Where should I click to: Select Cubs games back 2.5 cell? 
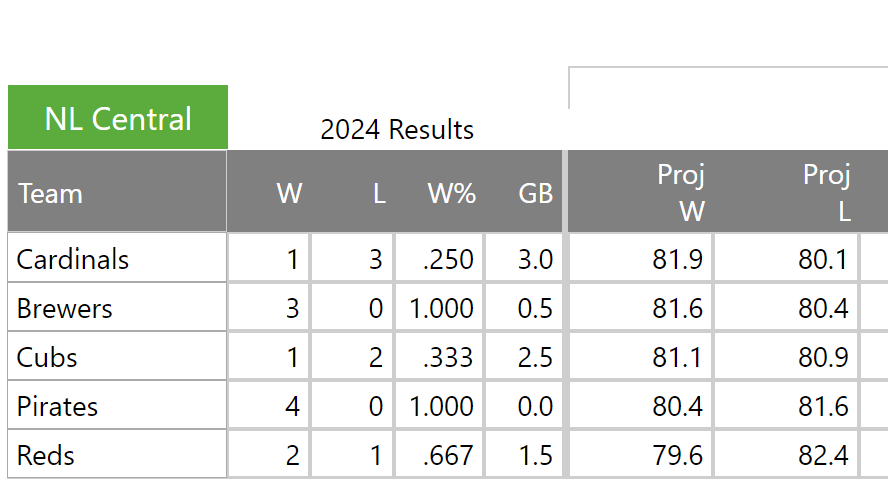click(x=525, y=357)
